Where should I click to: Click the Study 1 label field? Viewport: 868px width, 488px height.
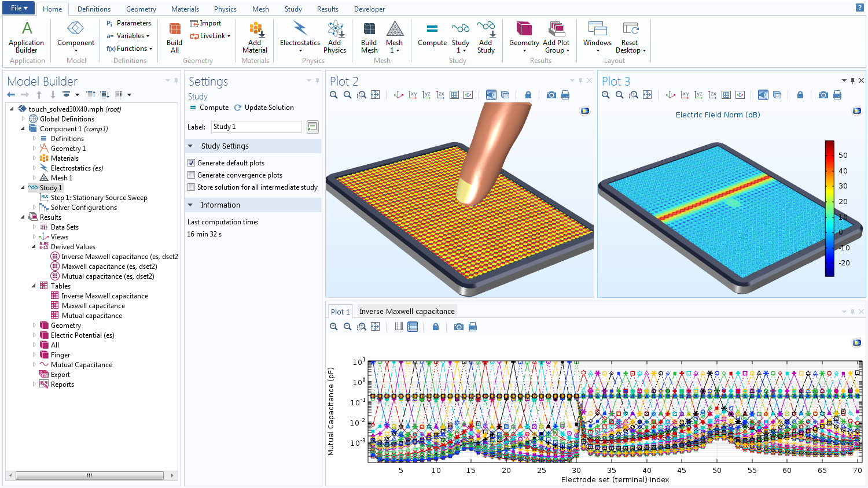(x=256, y=127)
